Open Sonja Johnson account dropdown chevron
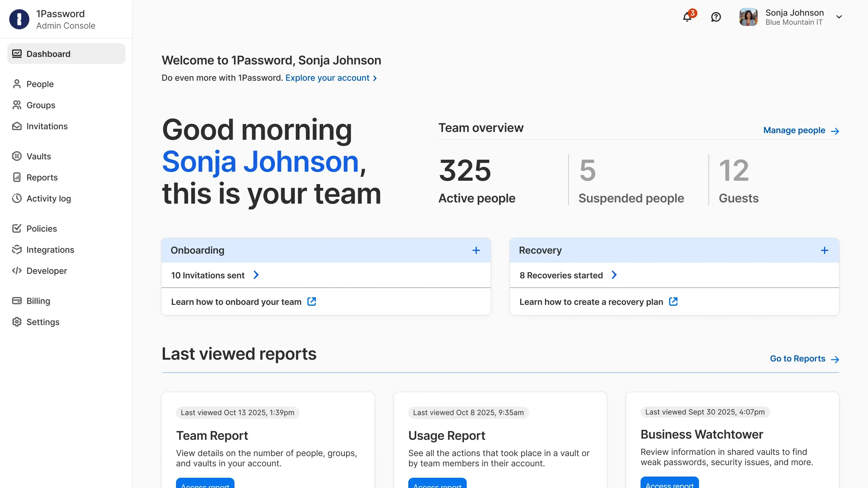 (839, 17)
